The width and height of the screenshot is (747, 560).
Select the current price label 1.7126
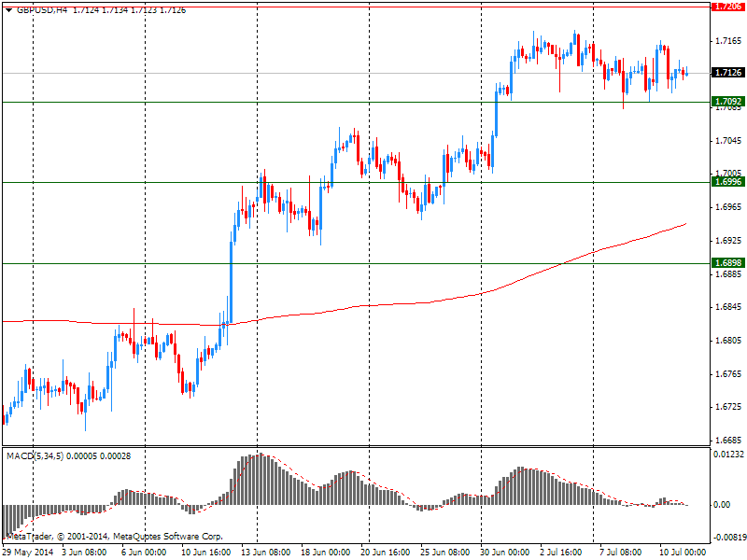[727, 73]
